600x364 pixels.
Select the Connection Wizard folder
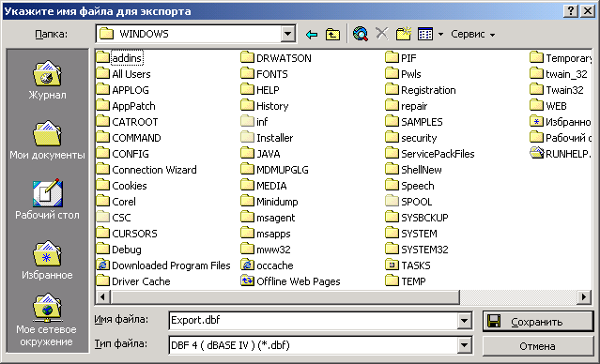click(x=146, y=170)
